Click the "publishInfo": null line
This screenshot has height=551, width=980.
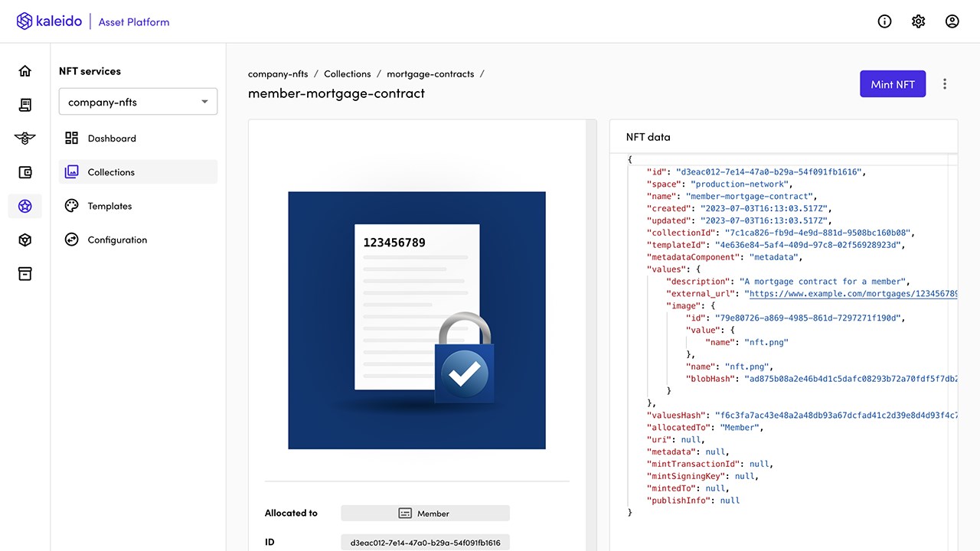pos(694,500)
